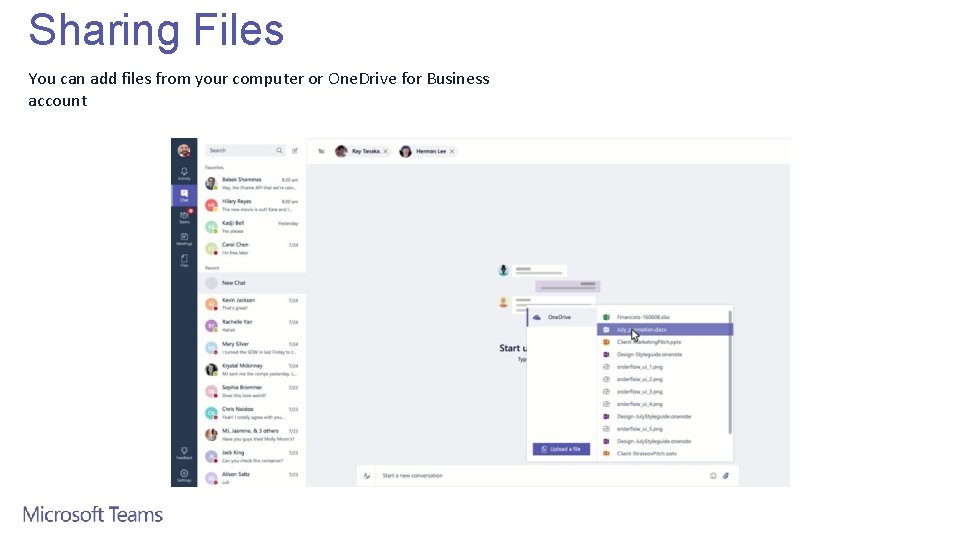Click Ray Tanaka's recipient chip
The image size is (960, 540).
click(x=361, y=151)
